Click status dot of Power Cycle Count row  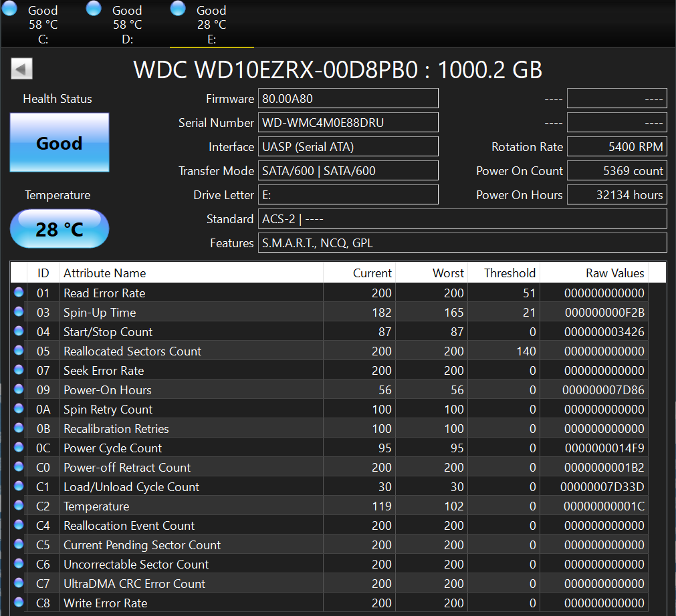click(x=19, y=447)
